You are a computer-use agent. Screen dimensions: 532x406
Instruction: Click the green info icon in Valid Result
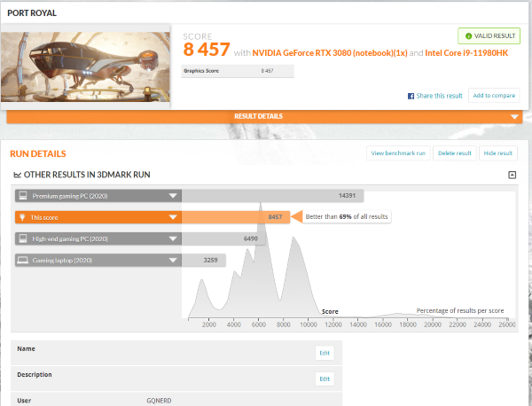[468, 36]
